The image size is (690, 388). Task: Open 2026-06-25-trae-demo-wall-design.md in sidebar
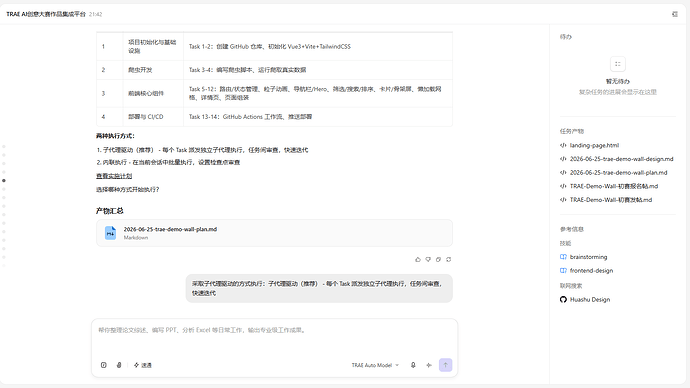click(x=621, y=159)
